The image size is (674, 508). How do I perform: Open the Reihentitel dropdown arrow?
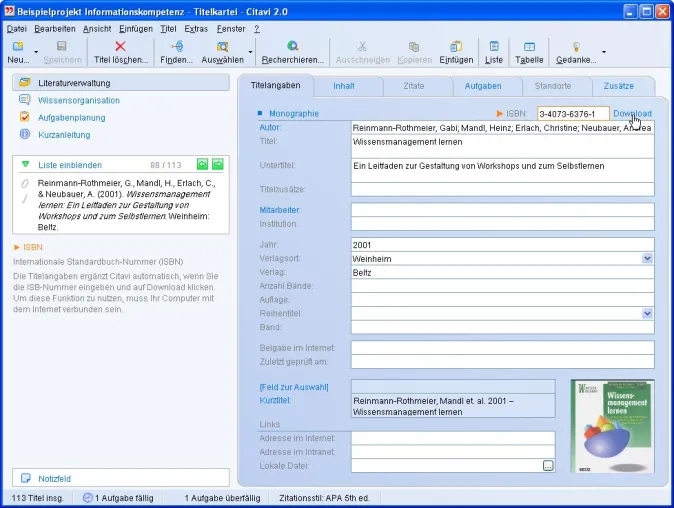click(647, 313)
